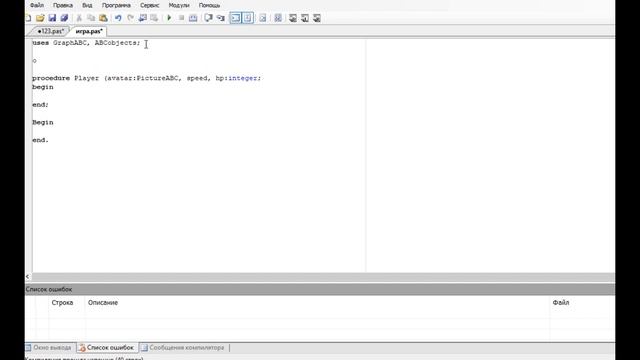The height and width of the screenshot is (360, 640).
Task: Click on the 'procedure Player' code line
Action: (147, 78)
